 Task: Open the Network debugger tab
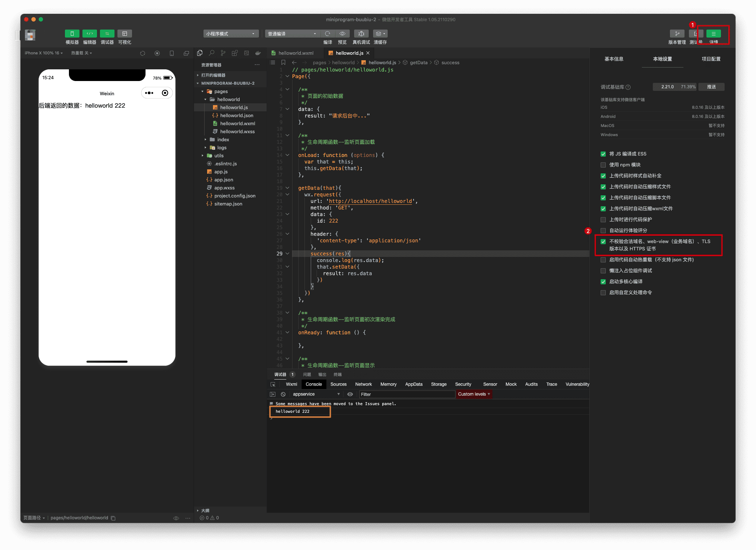point(363,384)
